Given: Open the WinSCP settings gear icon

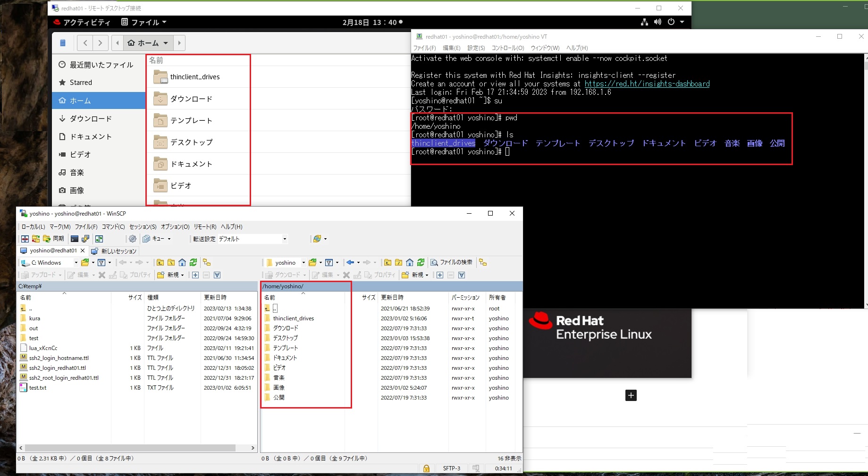Looking at the screenshot, I should pos(133,239).
